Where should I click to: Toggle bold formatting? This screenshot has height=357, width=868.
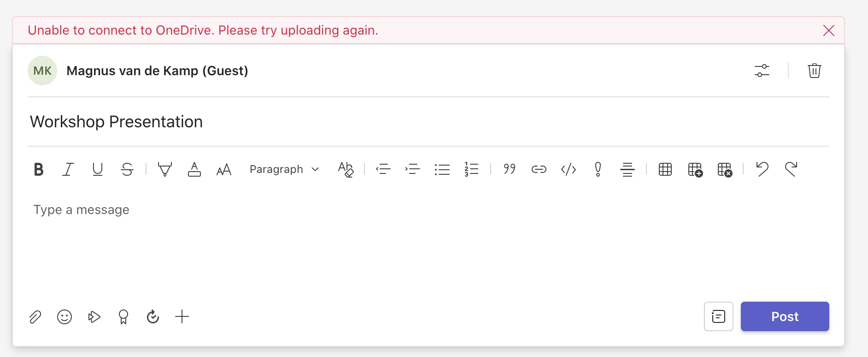pyautogui.click(x=38, y=169)
